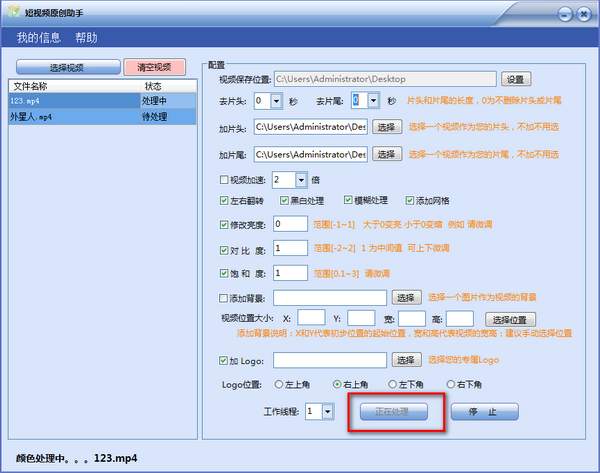This screenshot has height=473, width=600.
Task: Click 设置 next to the save path
Action: (x=515, y=79)
